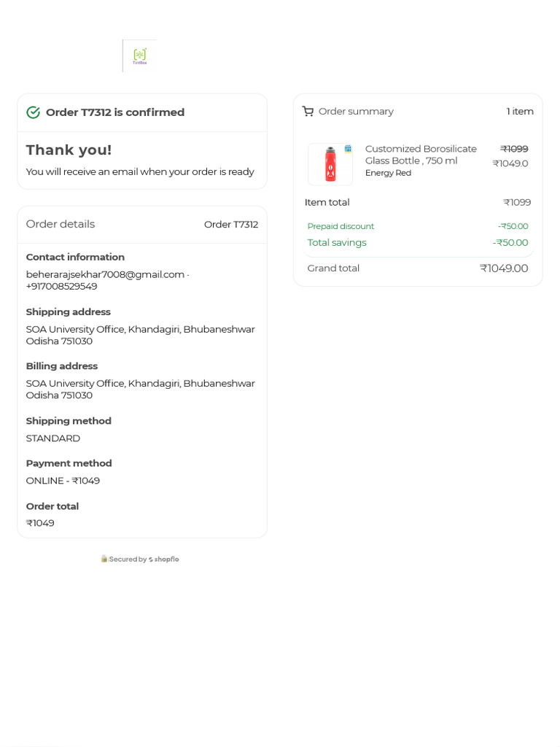Click the Total savings amount -₹50.00
Image resolution: width=560 pixels, height=747 pixels.
click(510, 242)
